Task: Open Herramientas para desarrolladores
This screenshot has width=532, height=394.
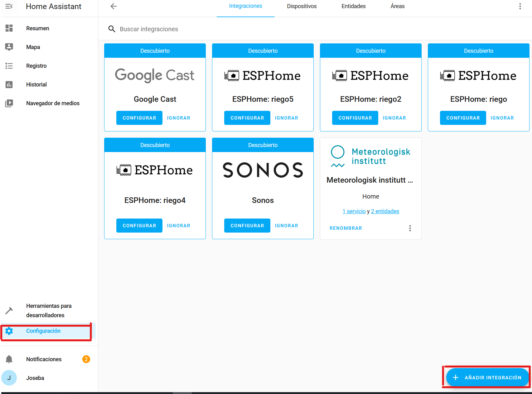Action: pyautogui.click(x=48, y=311)
